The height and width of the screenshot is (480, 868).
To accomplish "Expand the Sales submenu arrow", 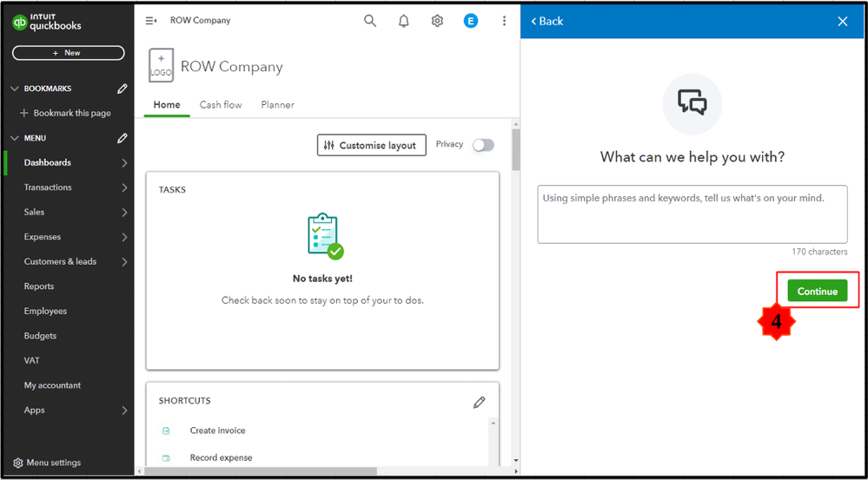I will click(124, 213).
